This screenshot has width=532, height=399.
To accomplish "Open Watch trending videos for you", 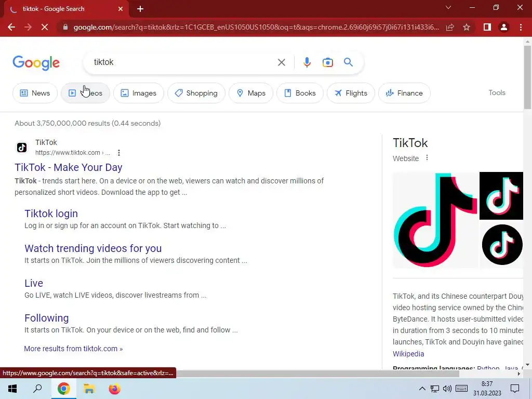I will (x=93, y=248).
